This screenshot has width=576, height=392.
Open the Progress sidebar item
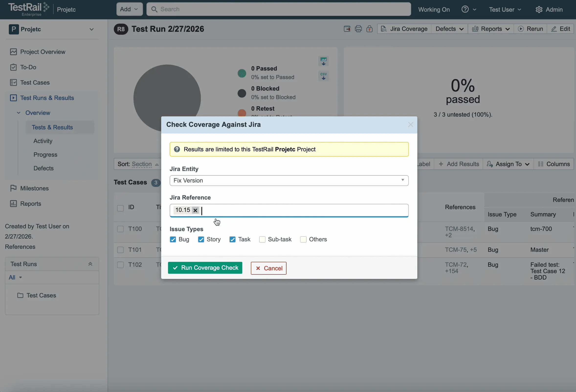click(x=45, y=155)
